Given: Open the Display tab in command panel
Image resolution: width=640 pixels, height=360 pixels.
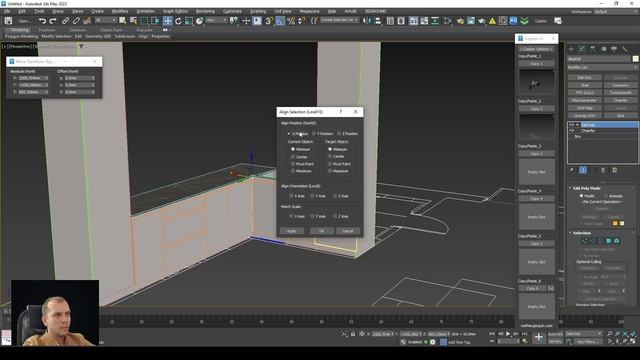Looking at the screenshot, I should tap(614, 49).
